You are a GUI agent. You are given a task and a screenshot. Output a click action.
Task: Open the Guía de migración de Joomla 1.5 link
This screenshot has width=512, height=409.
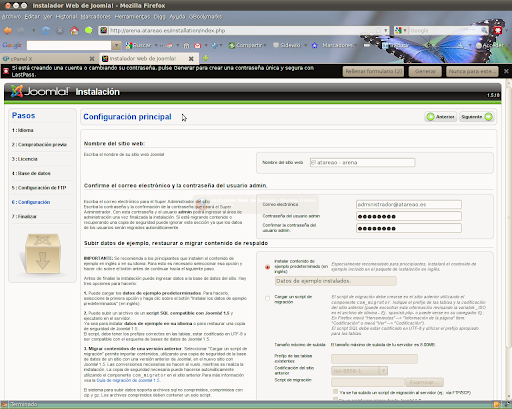(129, 380)
